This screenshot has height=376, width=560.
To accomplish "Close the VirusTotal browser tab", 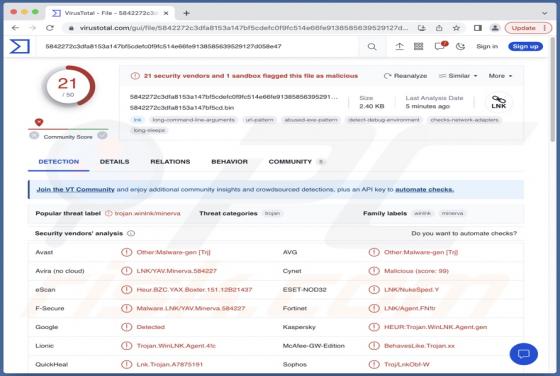I will (166, 13).
